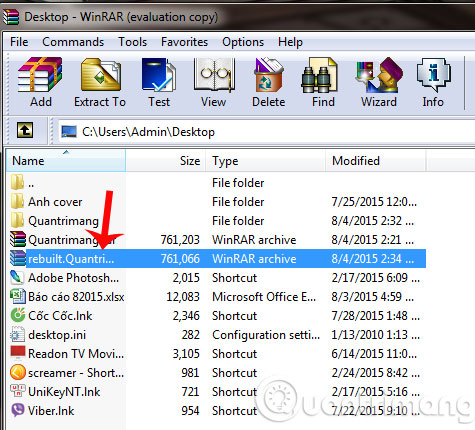Screen dimensions: 475x430
Task: Click the modified date 7/25/2015 12:0...
Action: [374, 202]
